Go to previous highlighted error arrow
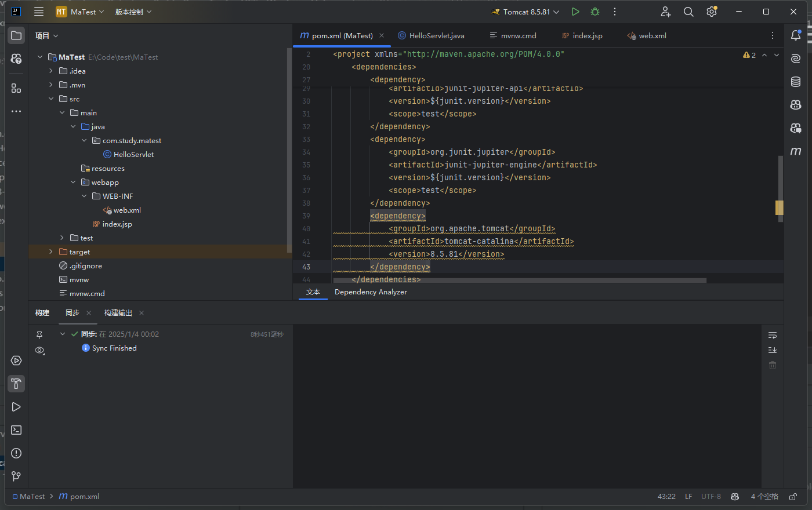Image resolution: width=812 pixels, height=510 pixels. (764, 55)
